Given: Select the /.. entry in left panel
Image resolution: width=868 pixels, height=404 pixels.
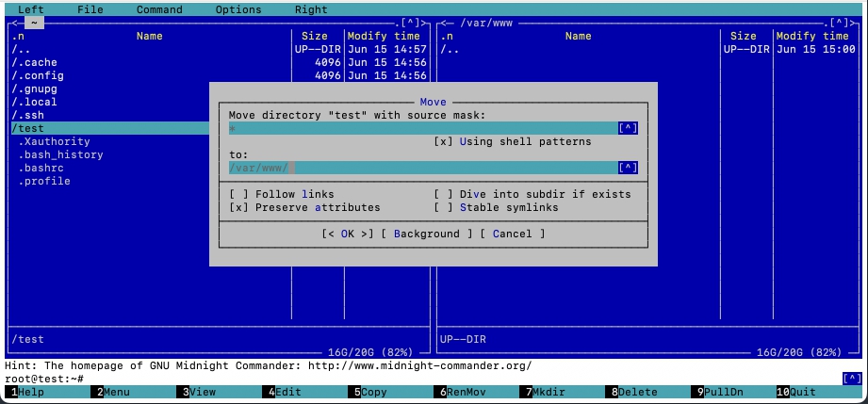Looking at the screenshot, I should point(220,49).
